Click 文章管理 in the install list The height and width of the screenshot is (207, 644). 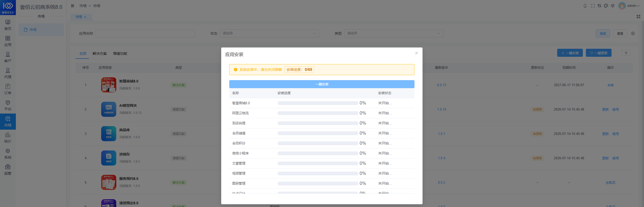click(239, 163)
